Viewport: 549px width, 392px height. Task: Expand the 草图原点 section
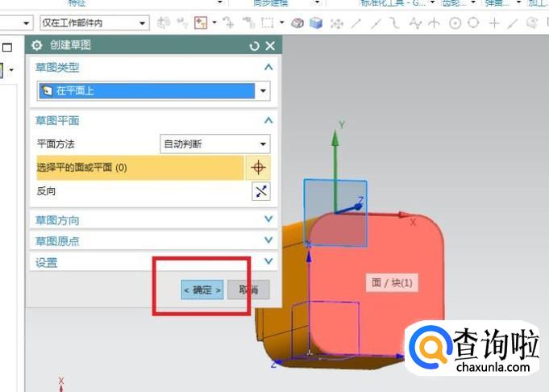pos(268,240)
